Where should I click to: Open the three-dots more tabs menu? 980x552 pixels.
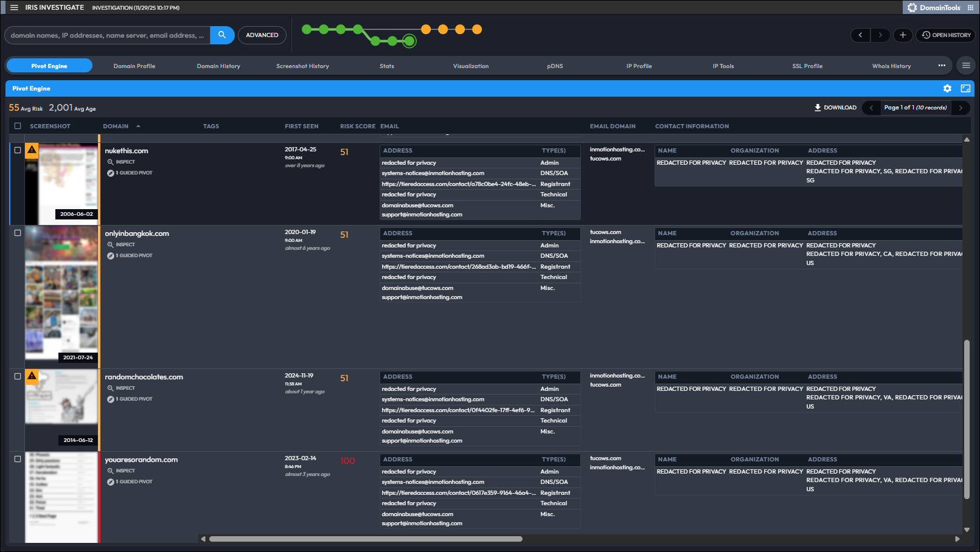942,66
